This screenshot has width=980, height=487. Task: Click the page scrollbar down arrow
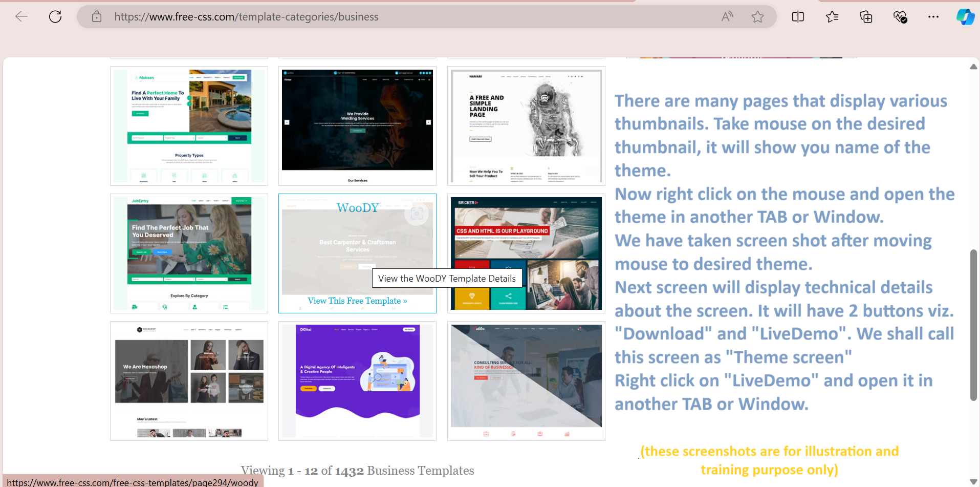[973, 481]
